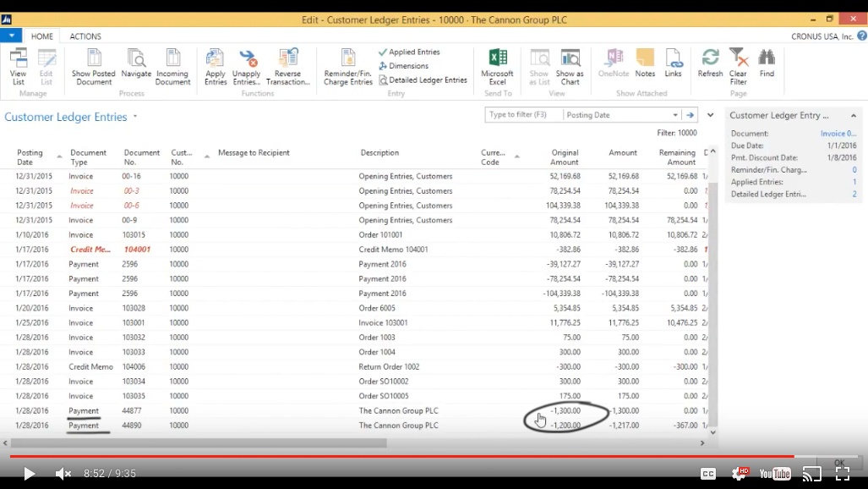Open Detailed Ledger Entries count link
Viewport: 868px width, 489px height.
click(854, 194)
